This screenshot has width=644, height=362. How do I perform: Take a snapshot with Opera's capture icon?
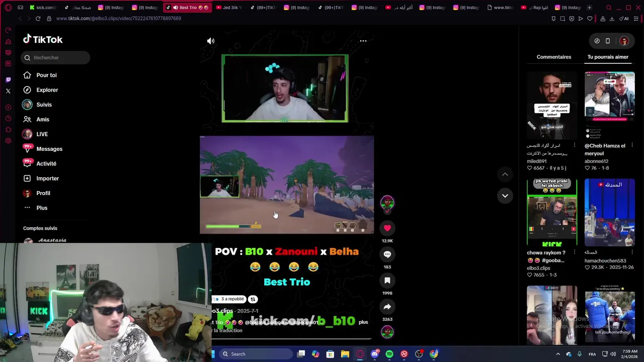click(562, 19)
